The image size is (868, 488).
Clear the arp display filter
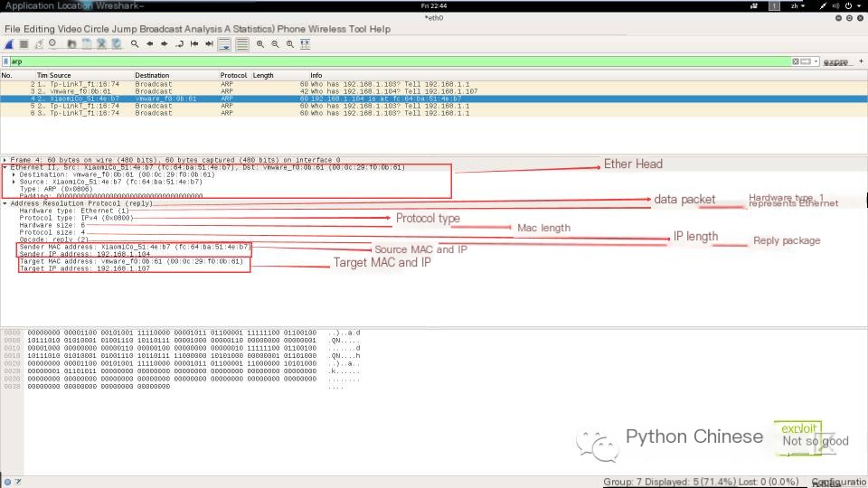pos(796,61)
